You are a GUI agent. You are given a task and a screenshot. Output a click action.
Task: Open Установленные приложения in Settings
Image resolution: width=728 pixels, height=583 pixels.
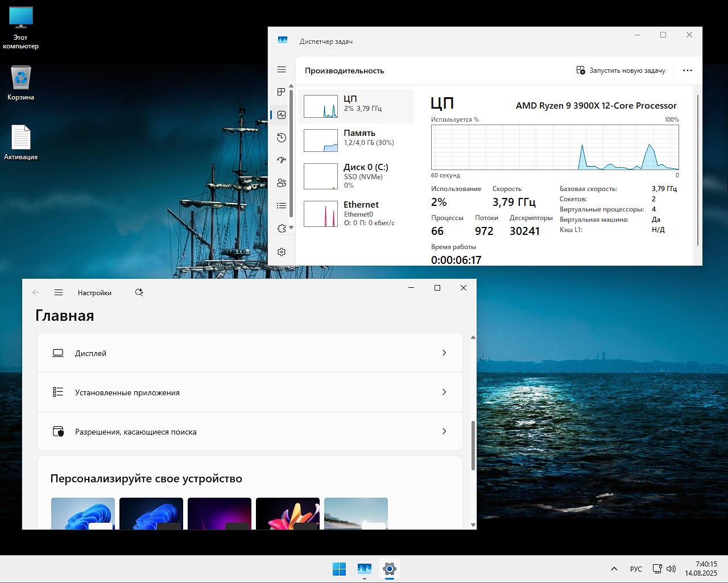(x=249, y=392)
